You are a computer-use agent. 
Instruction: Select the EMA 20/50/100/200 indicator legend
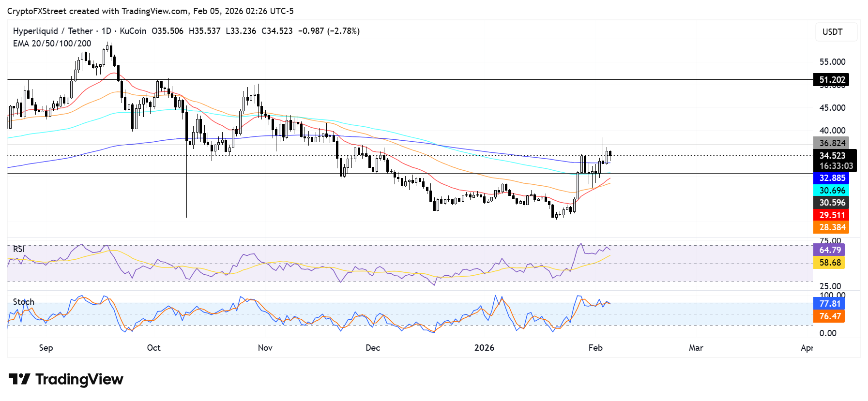(x=52, y=44)
